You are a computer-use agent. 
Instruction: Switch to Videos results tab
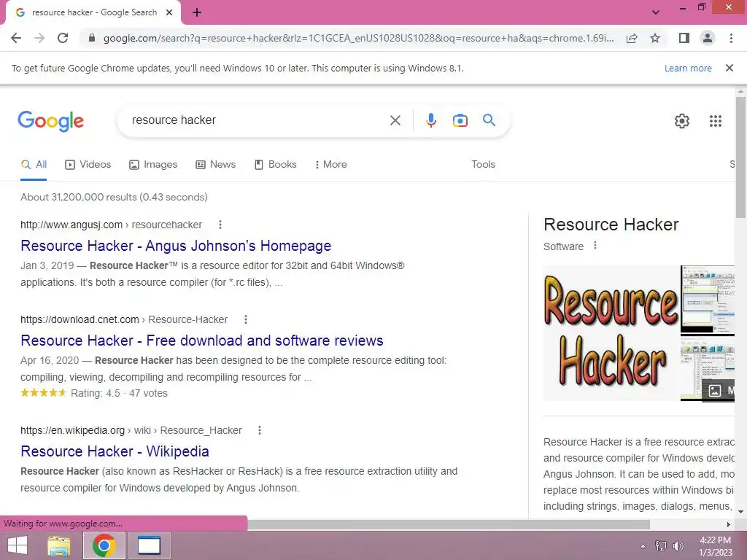(x=88, y=164)
